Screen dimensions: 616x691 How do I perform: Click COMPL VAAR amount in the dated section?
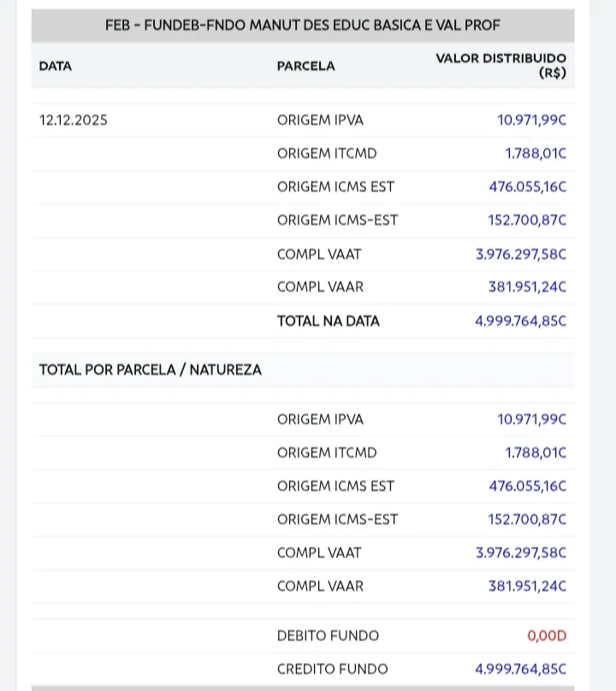(x=527, y=287)
